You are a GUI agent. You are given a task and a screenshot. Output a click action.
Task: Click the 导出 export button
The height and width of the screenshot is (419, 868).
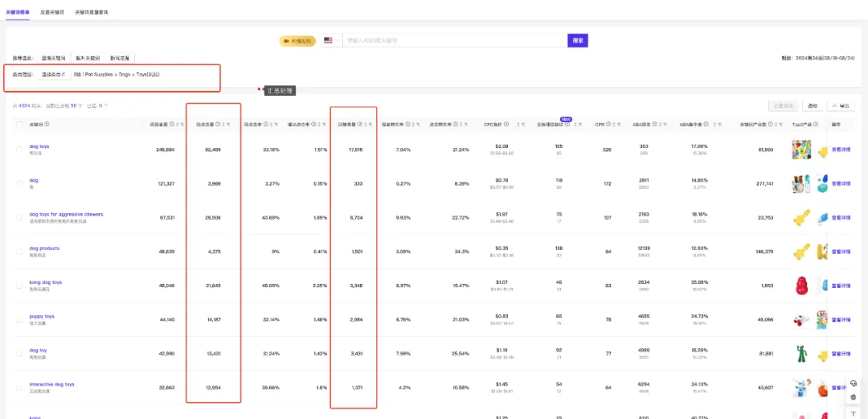pos(841,105)
